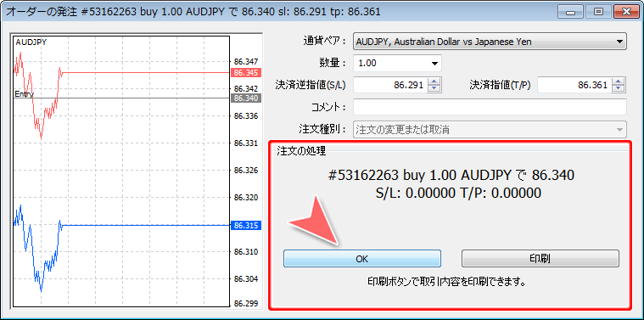Screen dimensions: 644x320
Task: Increase T/P with the up arrow
Action: (x=619, y=81)
